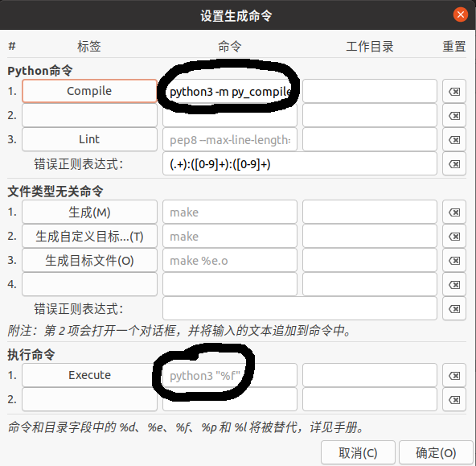Screen dimensions: 476x466
Task: Edit the pep8 --max-line-length command field
Action: tap(230, 140)
